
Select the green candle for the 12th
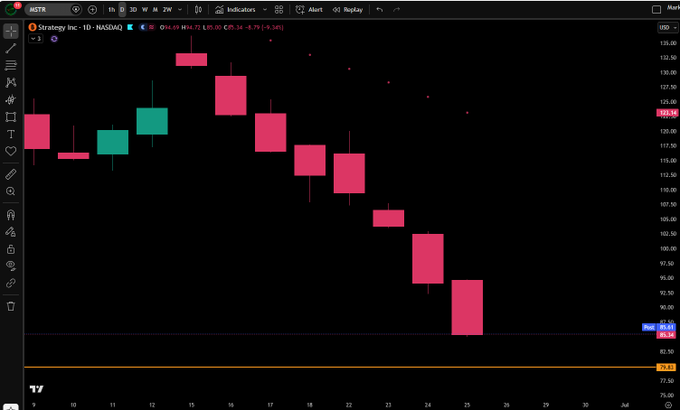(x=152, y=121)
